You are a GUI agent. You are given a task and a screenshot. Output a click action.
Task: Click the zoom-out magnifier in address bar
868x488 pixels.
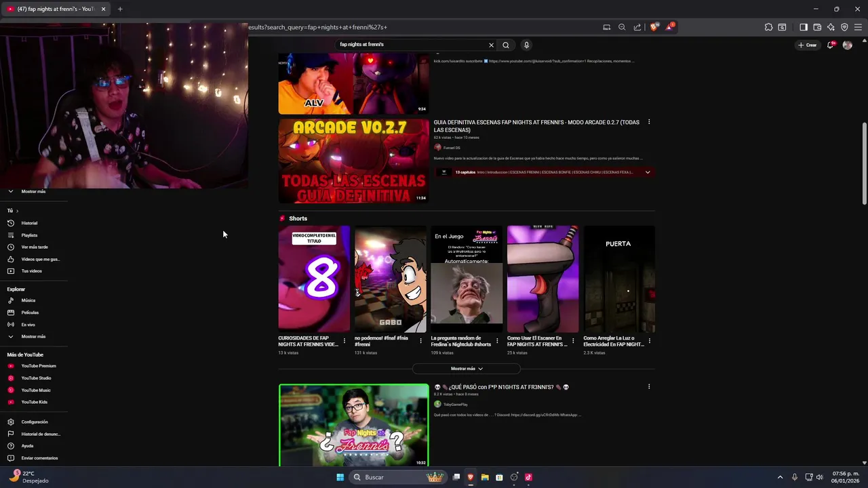pyautogui.click(x=622, y=27)
